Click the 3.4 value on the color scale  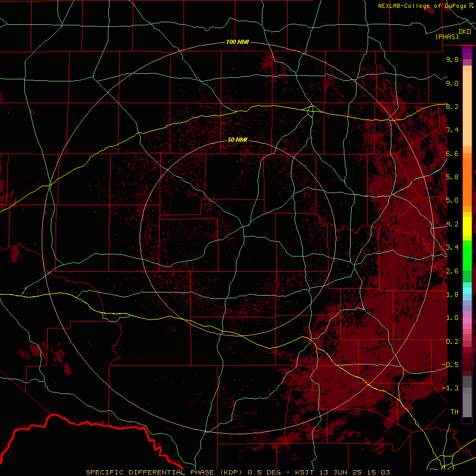tap(452, 248)
